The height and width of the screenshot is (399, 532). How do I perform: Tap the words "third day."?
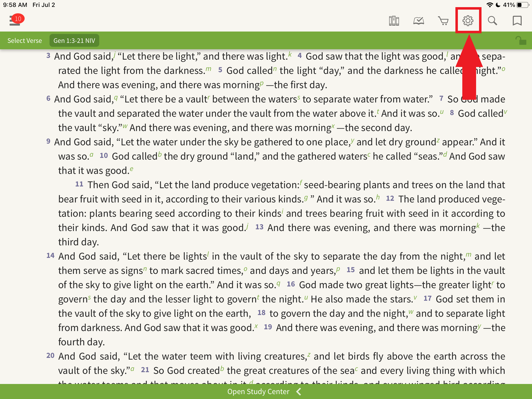pyautogui.click(x=78, y=242)
